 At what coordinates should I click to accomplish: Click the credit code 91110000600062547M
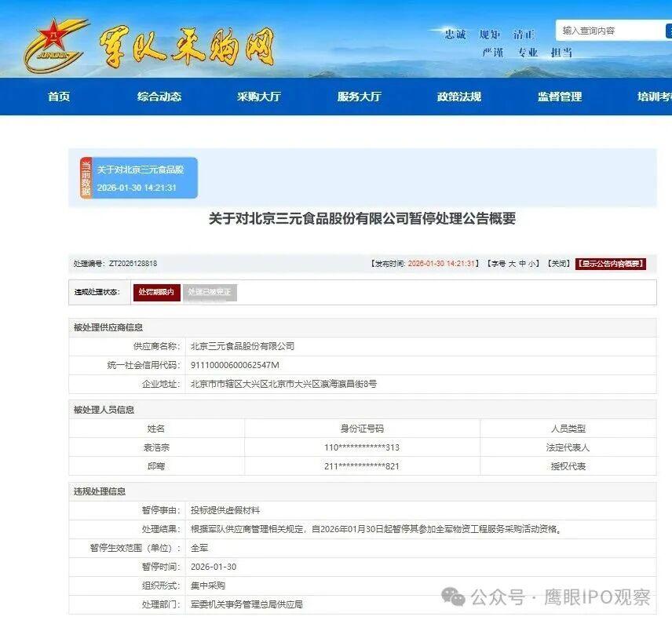236,366
